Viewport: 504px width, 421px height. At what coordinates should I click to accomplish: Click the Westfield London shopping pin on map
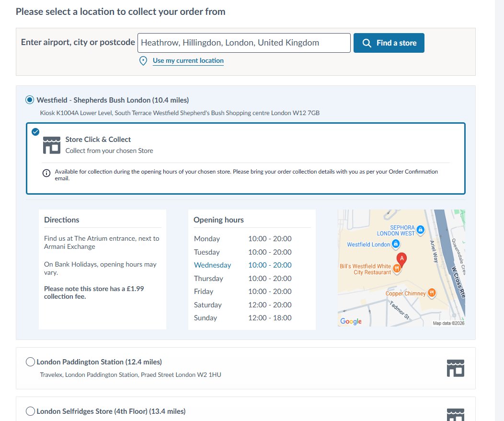point(396,244)
